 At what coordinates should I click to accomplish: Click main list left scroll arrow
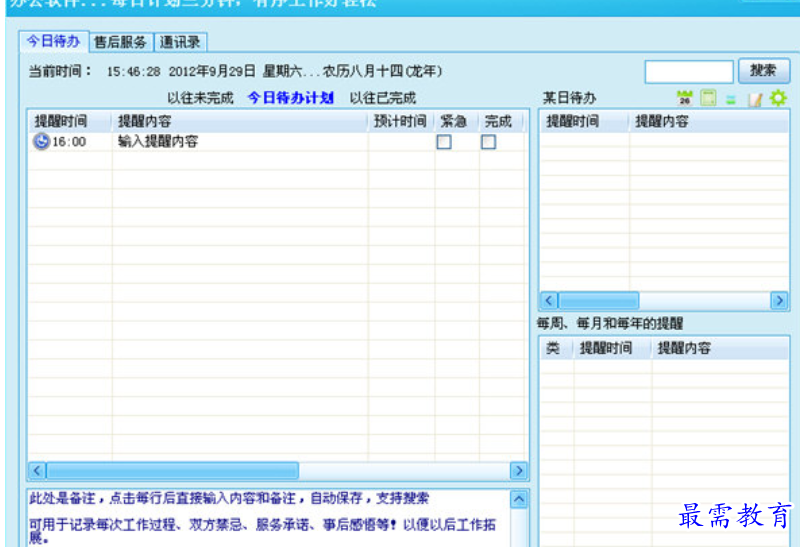point(37,470)
